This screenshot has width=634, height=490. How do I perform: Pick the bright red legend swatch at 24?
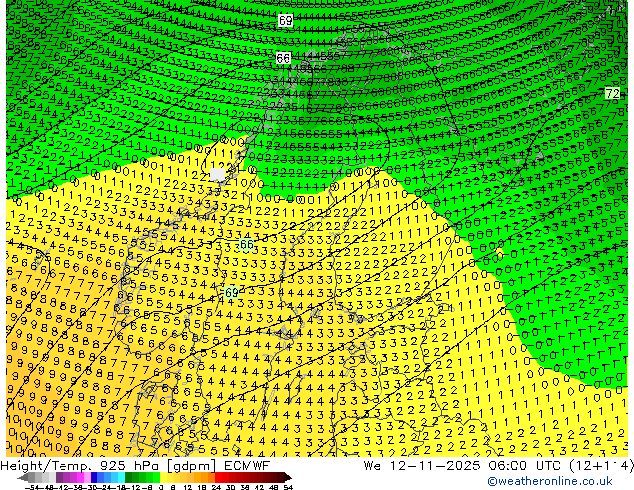218,477
